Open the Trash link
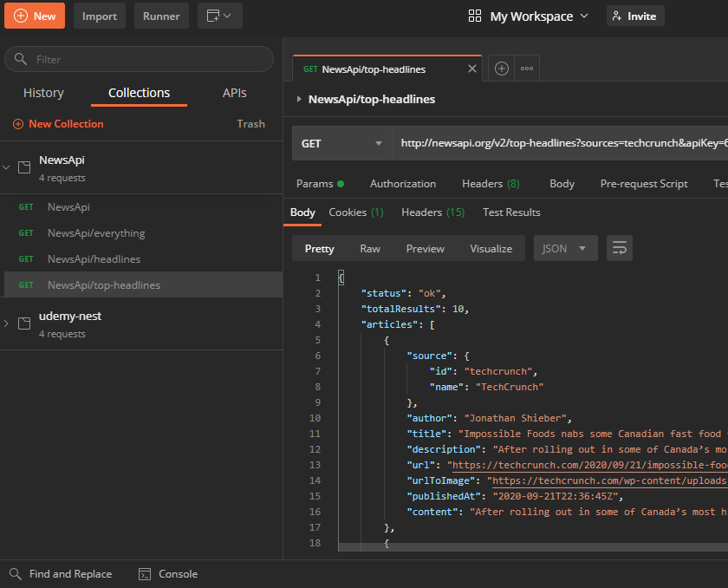This screenshot has width=728, height=588. pyautogui.click(x=250, y=123)
